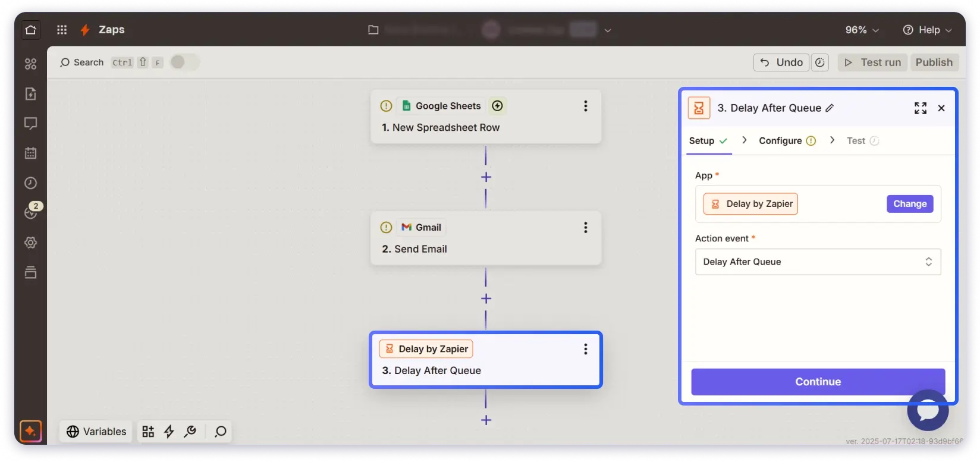The height and width of the screenshot is (462, 980).
Task: Click the Variables globe button
Action: [x=96, y=432]
